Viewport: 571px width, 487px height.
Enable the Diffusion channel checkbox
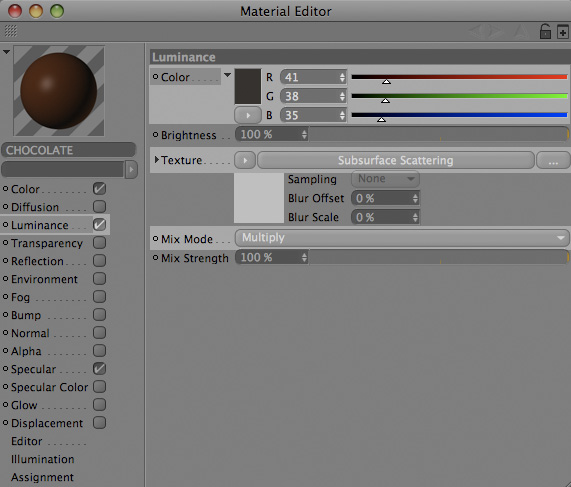click(99, 207)
